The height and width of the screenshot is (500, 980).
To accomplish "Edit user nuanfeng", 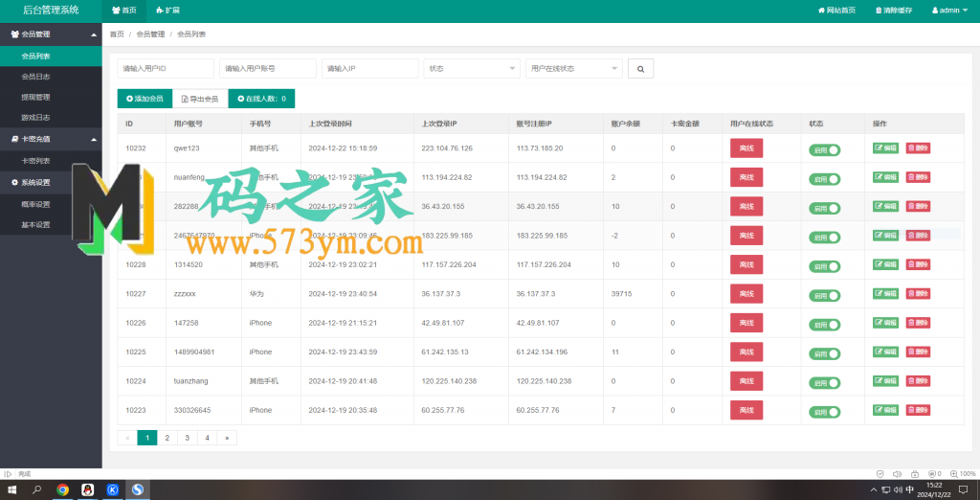I will click(885, 177).
